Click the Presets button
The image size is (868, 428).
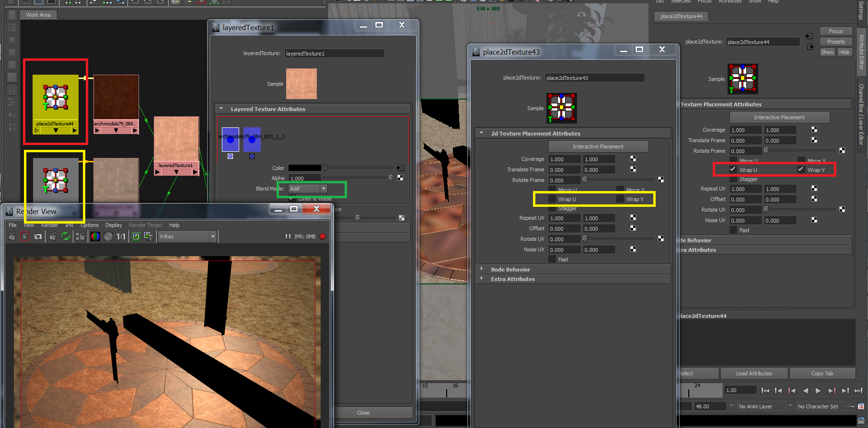pos(836,42)
